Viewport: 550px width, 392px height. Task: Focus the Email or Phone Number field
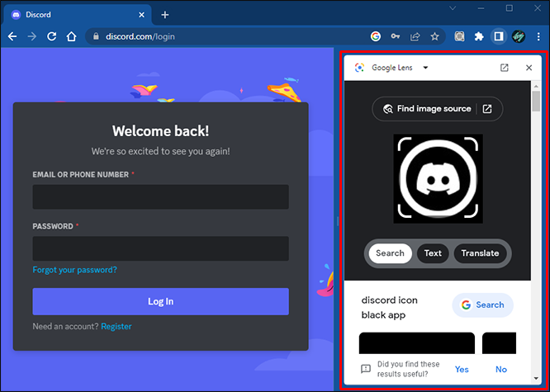pyautogui.click(x=161, y=197)
